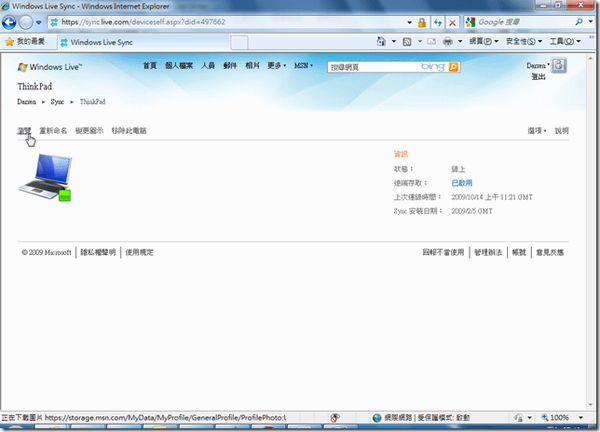Click the Remove this computer link
The image size is (600, 432).
[129, 130]
